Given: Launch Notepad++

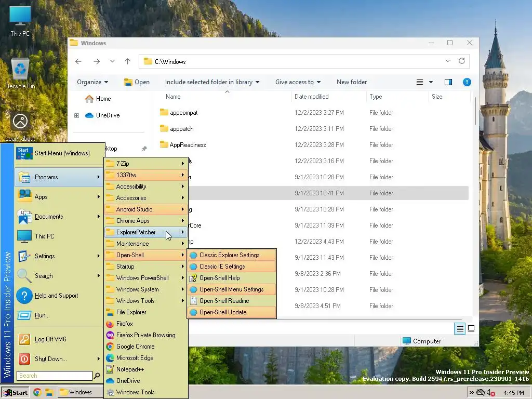Looking at the screenshot, I should click(146, 369).
